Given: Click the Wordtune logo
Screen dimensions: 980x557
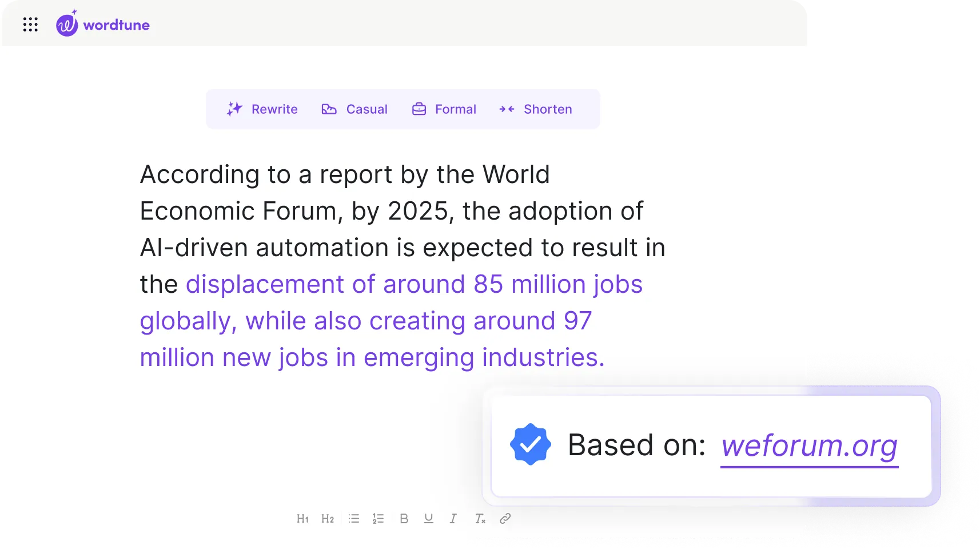Looking at the screenshot, I should pyautogui.click(x=103, y=24).
